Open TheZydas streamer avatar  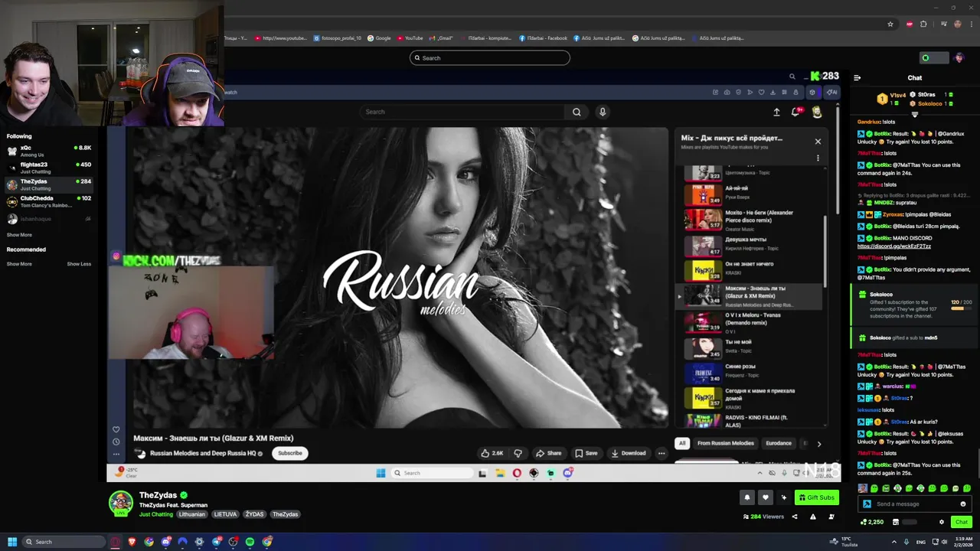pyautogui.click(x=120, y=504)
